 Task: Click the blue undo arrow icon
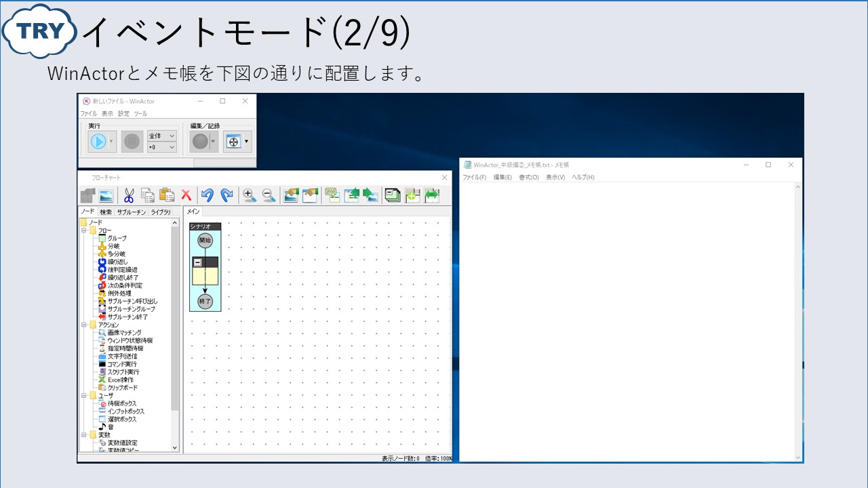tap(208, 195)
